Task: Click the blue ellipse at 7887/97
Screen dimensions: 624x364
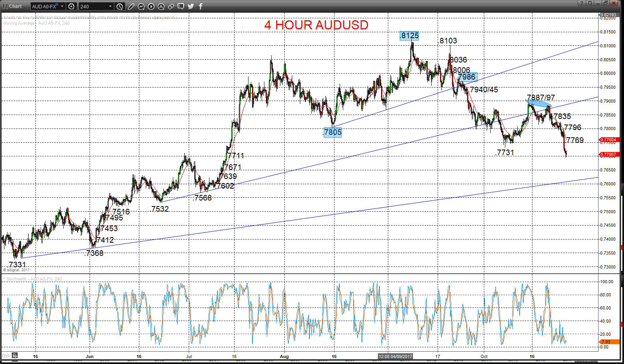Action: coord(539,104)
